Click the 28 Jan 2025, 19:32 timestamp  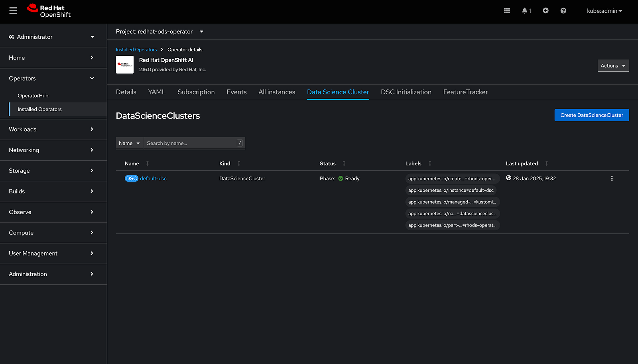point(534,179)
